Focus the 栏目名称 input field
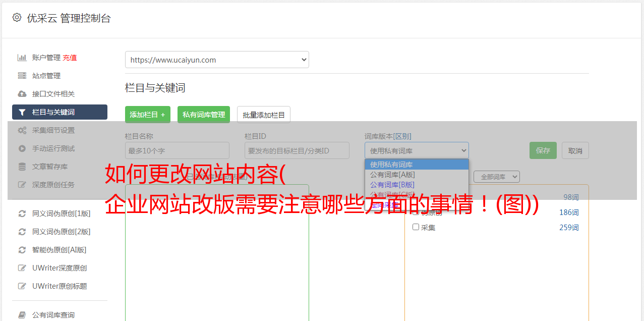This screenshot has width=644, height=321. point(177,150)
